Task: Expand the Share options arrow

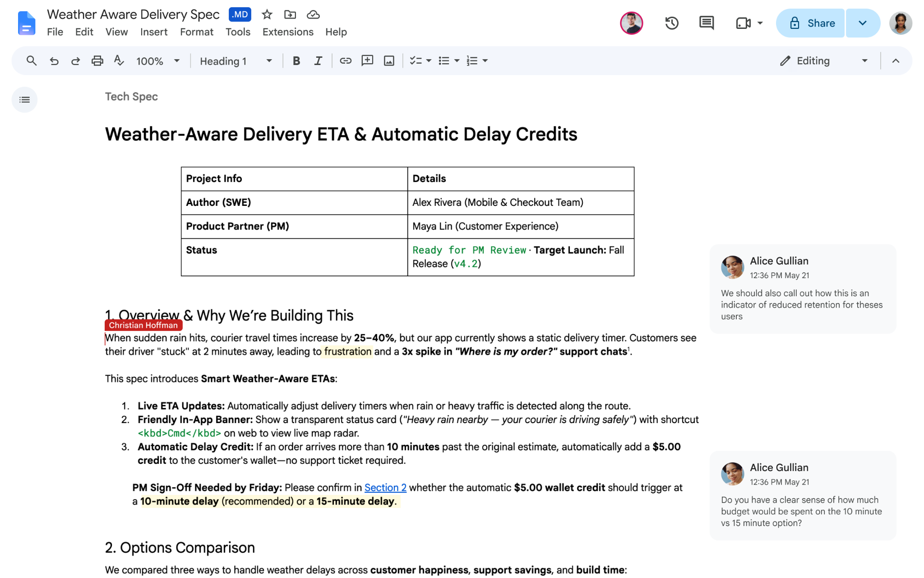Action: (863, 23)
